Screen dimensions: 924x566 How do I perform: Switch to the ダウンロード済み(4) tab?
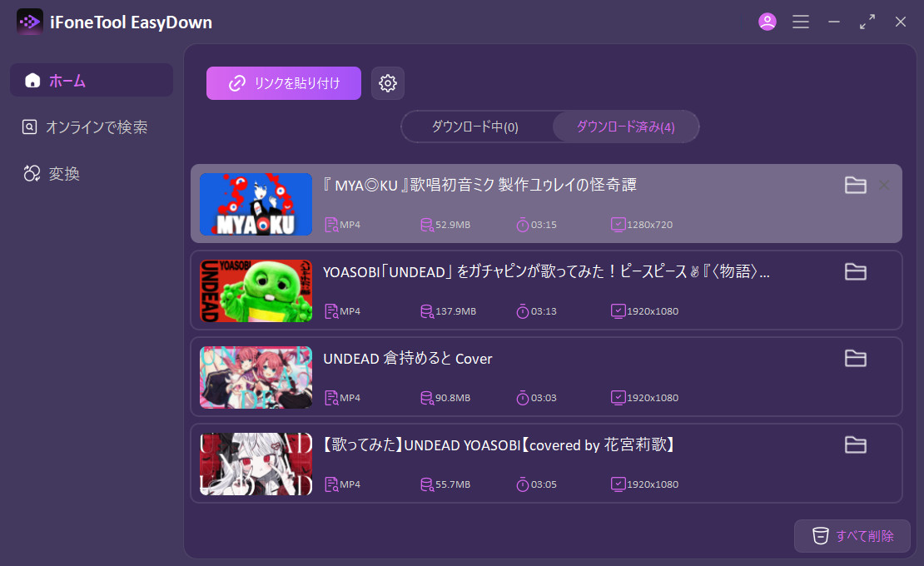626,126
